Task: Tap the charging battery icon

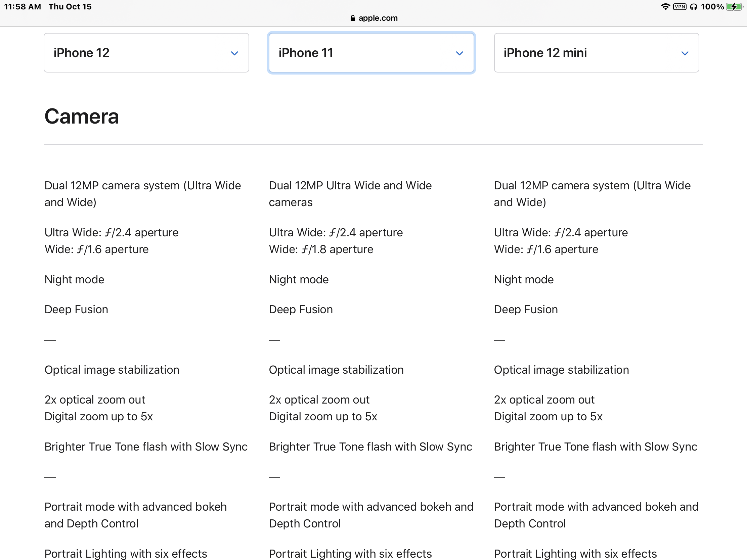Action: tap(734, 7)
